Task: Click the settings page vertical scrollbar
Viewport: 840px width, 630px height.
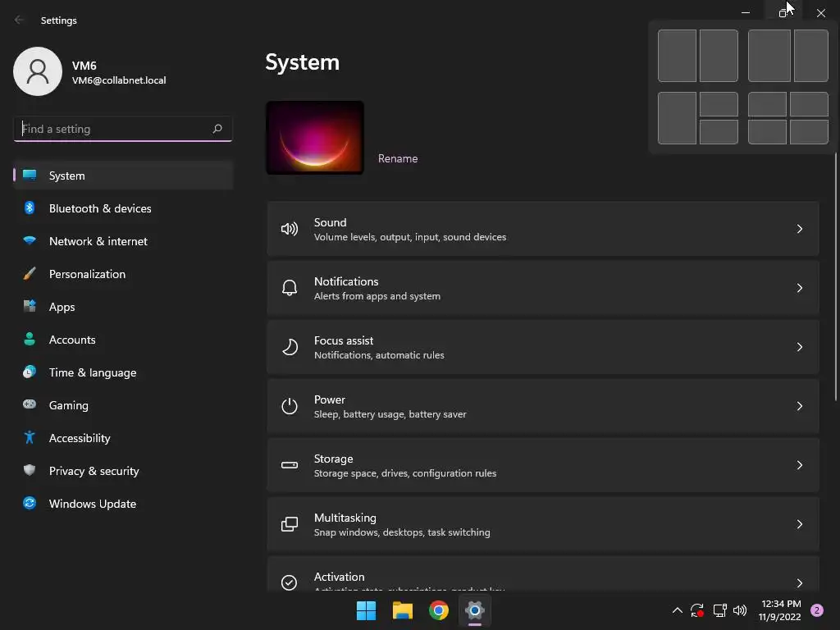Action: point(836,276)
